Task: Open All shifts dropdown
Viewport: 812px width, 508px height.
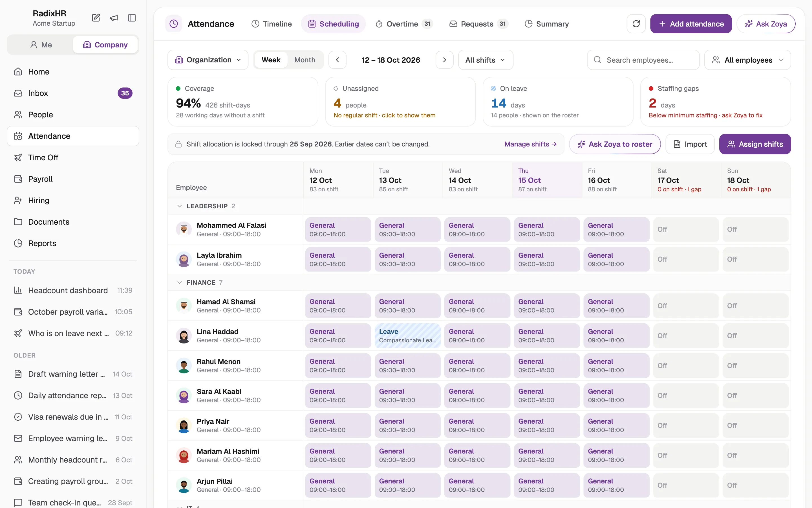Action: (x=486, y=60)
